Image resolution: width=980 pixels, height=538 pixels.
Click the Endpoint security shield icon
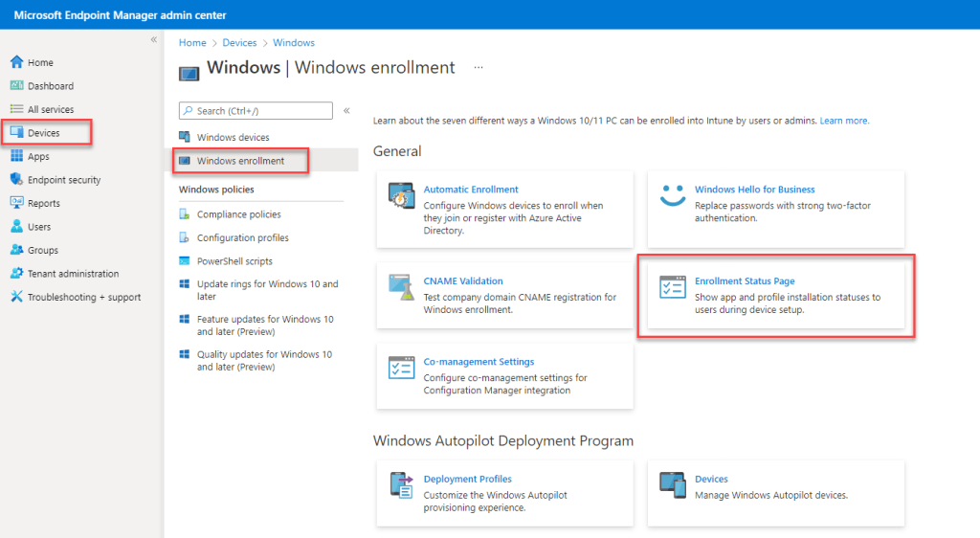(16, 180)
